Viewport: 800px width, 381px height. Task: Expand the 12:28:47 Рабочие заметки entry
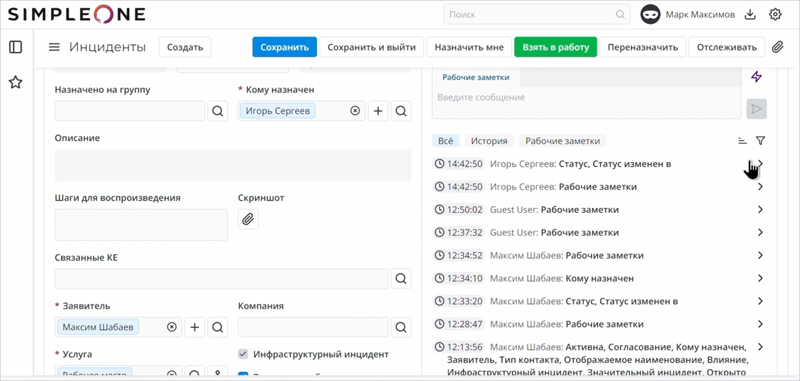click(760, 324)
